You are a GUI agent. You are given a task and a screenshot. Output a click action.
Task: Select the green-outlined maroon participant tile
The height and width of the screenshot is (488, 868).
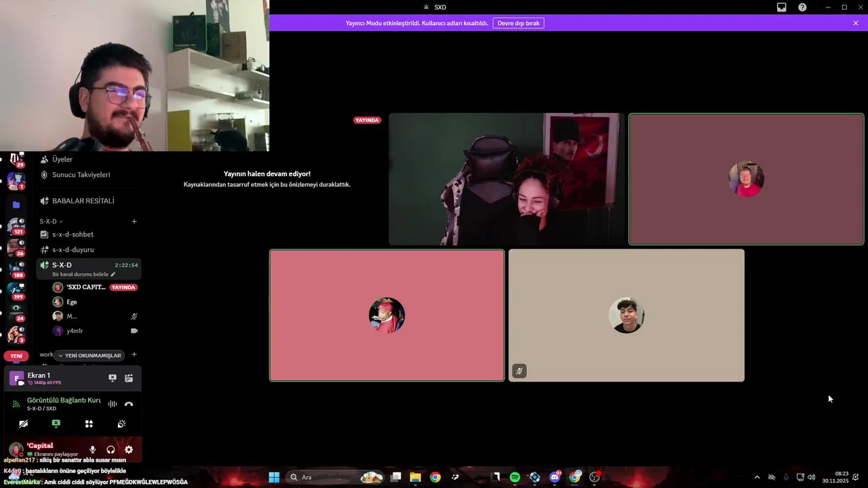point(746,179)
